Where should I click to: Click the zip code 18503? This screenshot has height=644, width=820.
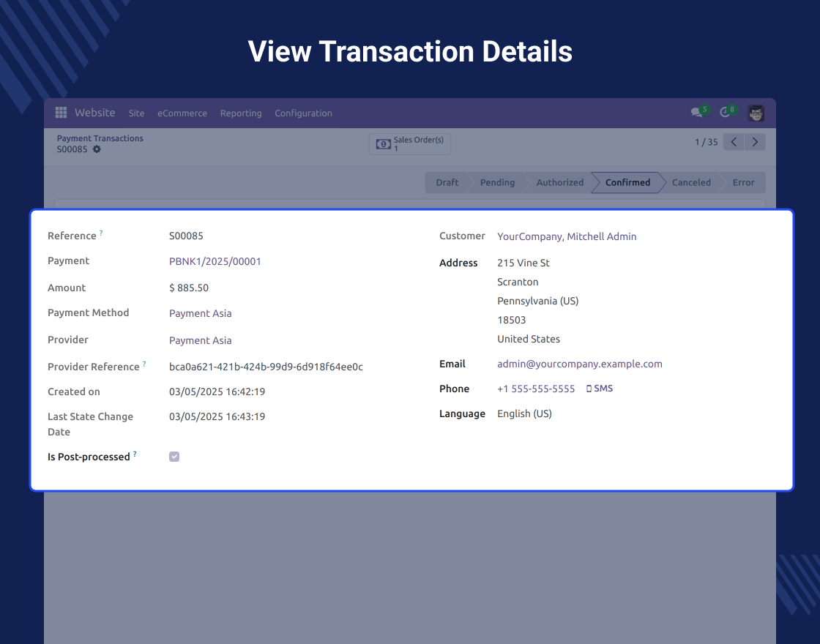click(512, 320)
